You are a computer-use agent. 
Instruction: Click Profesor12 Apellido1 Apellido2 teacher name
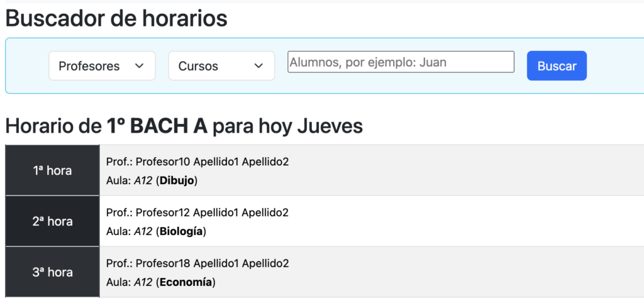(212, 212)
